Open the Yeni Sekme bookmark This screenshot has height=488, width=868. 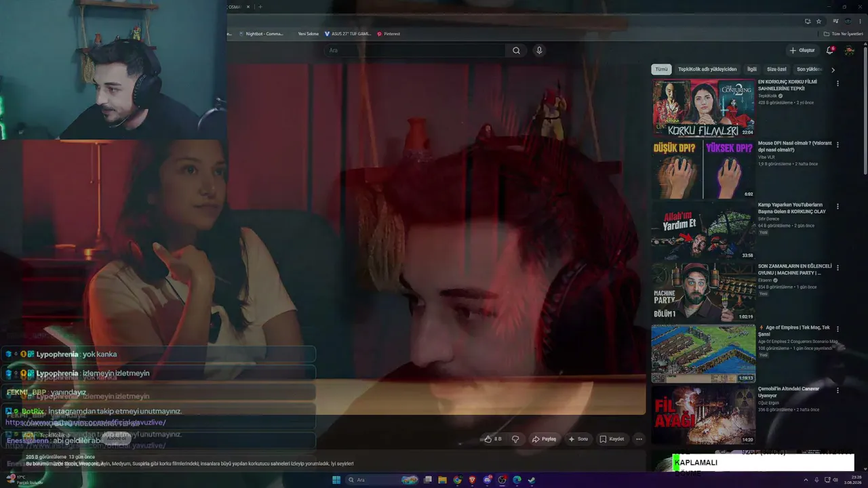(308, 34)
